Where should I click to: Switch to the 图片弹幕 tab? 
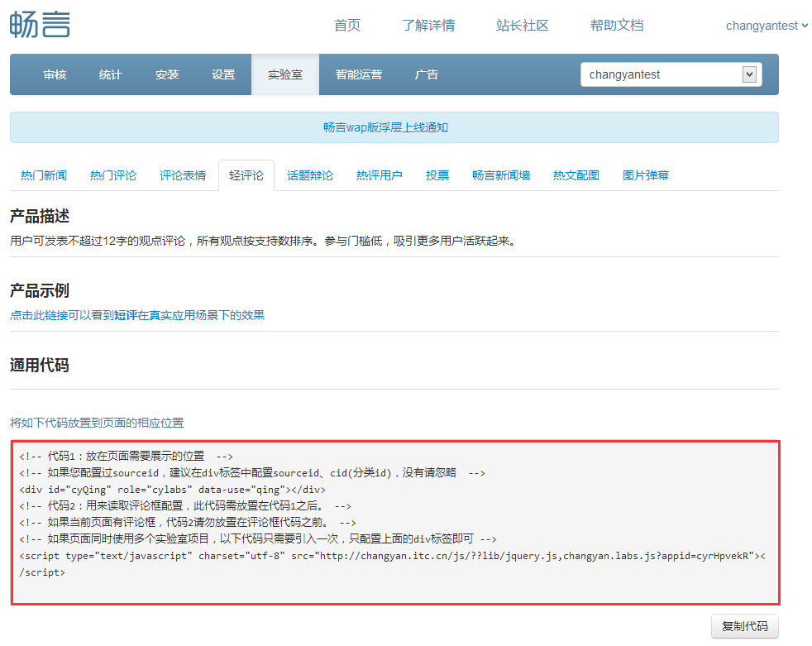point(646,175)
